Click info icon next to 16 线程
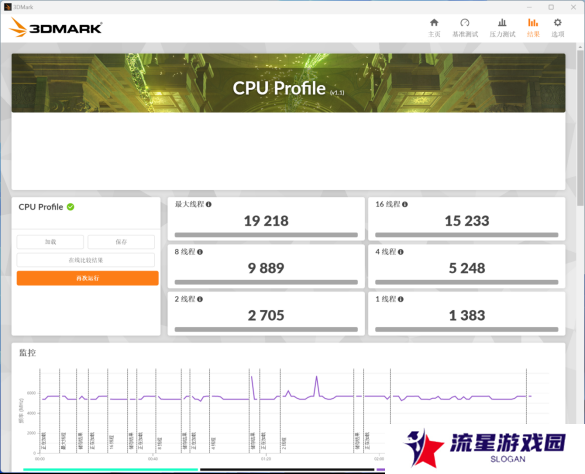The image size is (585, 474). point(405,204)
